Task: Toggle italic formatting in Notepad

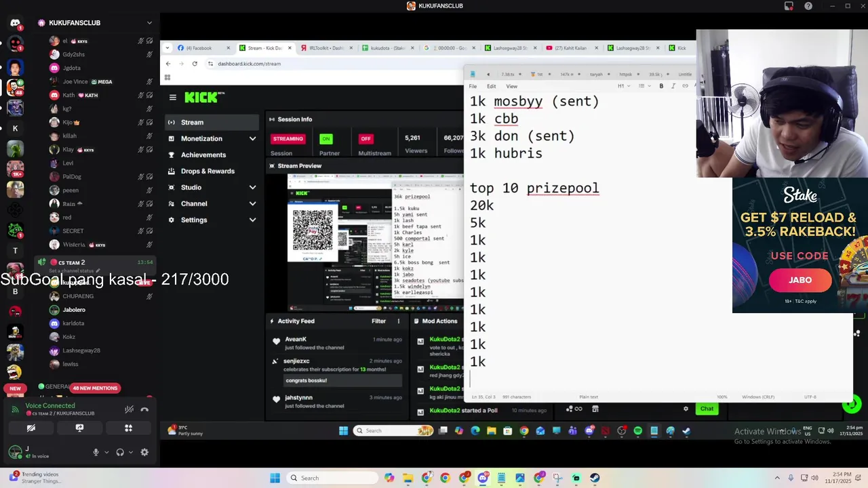Action: pyautogui.click(x=673, y=86)
